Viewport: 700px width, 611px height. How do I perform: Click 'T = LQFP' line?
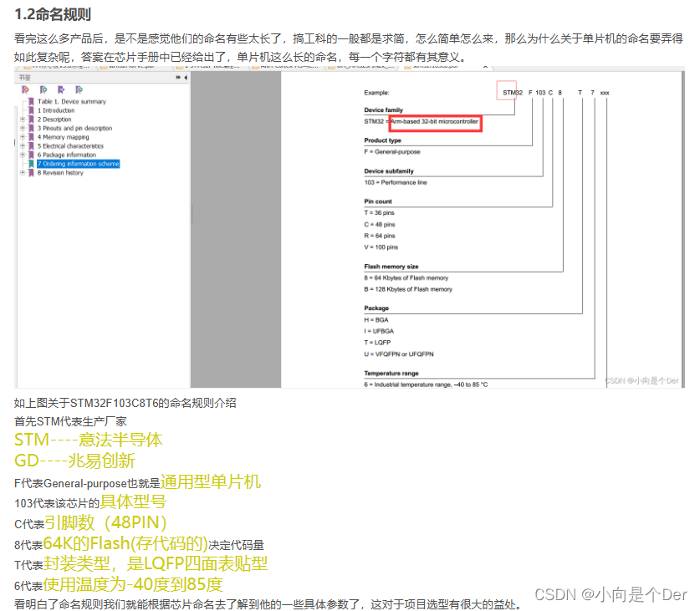click(x=377, y=343)
